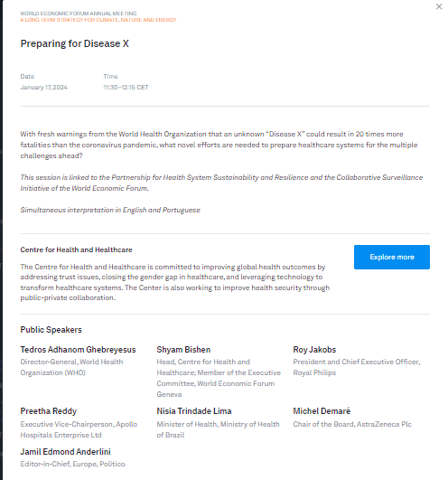Open Shyam Bishen speaker profile

183,350
